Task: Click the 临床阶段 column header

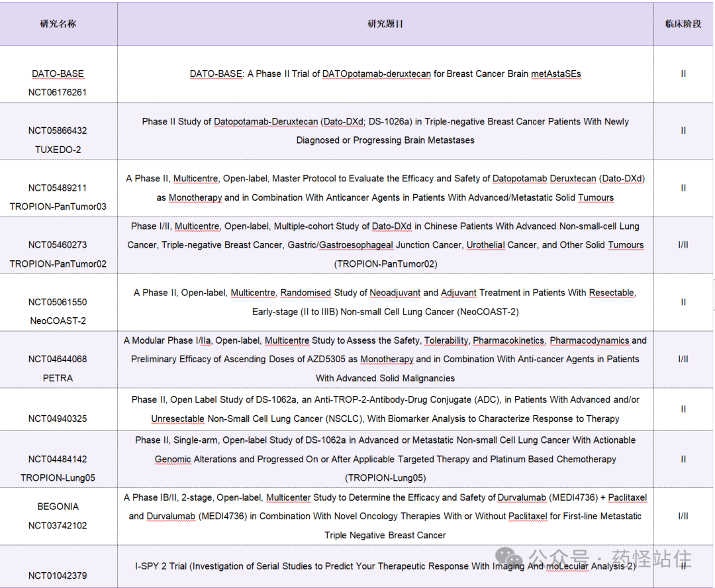Action: (683, 24)
